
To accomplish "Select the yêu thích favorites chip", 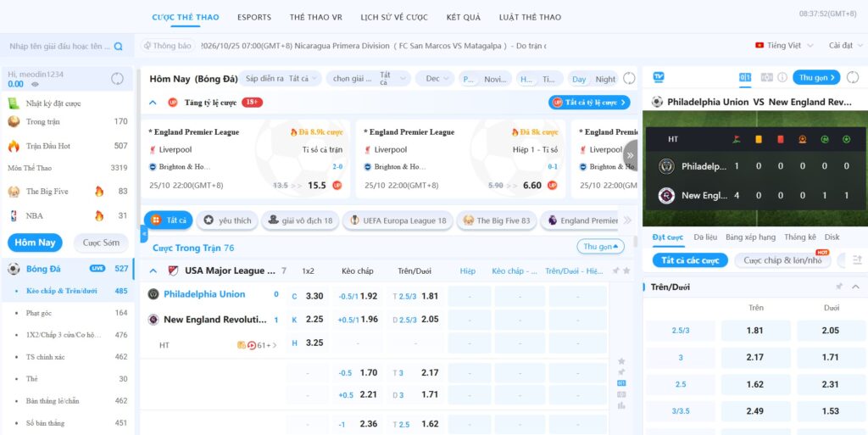I will point(227,220).
